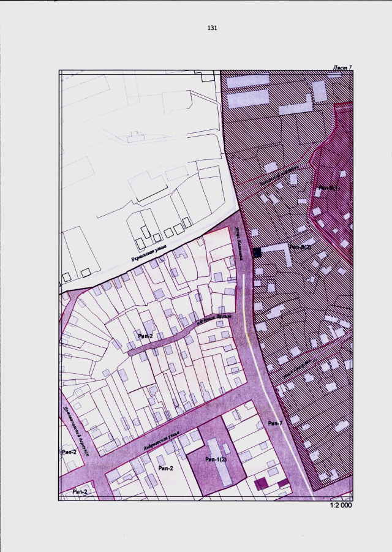The width and height of the screenshot is (392, 552).
Task: Select the Рип-1(2) zone label
Action: [x=216, y=459]
